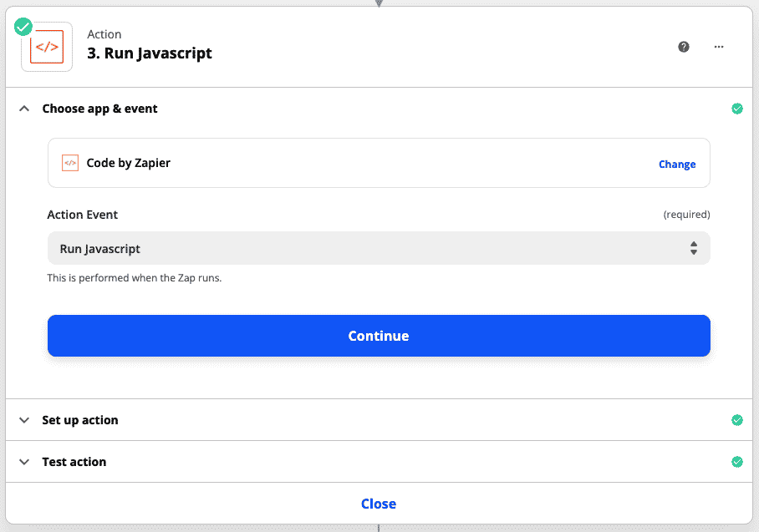Collapse the Choose app & event section
The height and width of the screenshot is (532, 759).
coord(24,109)
